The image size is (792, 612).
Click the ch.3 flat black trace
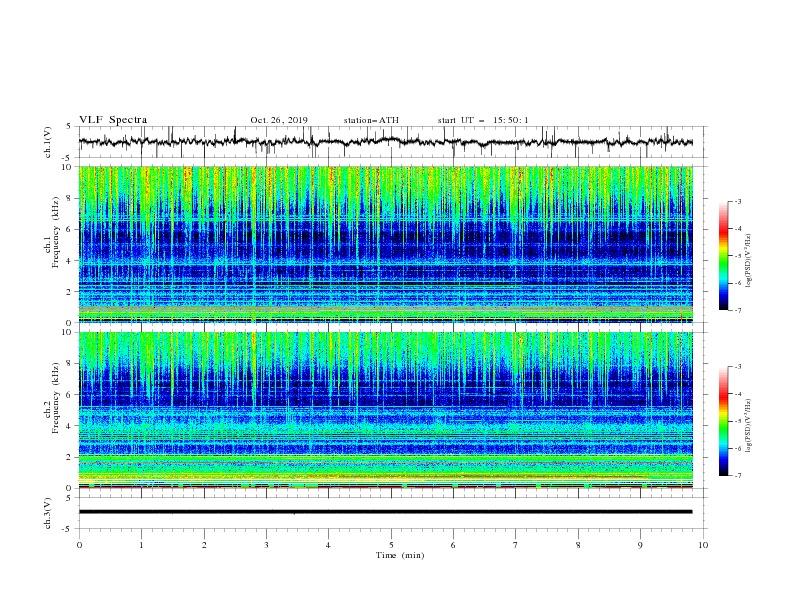pyautogui.click(x=385, y=512)
